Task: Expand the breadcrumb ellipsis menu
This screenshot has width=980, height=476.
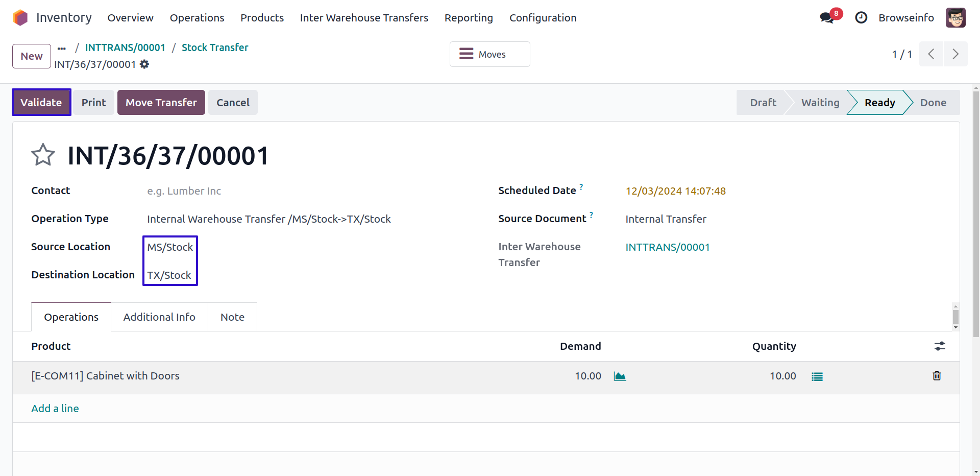Action: click(x=62, y=48)
